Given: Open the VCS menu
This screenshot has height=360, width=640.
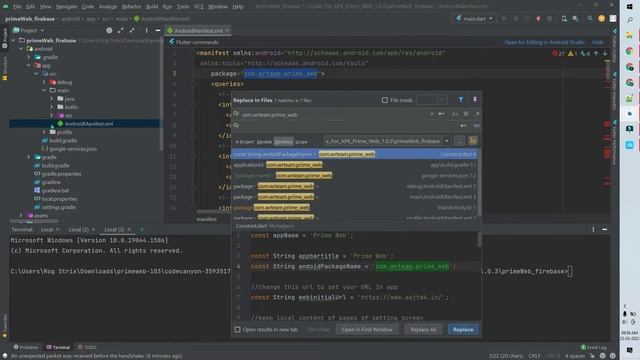Looking at the screenshot, I should click(x=198, y=7).
